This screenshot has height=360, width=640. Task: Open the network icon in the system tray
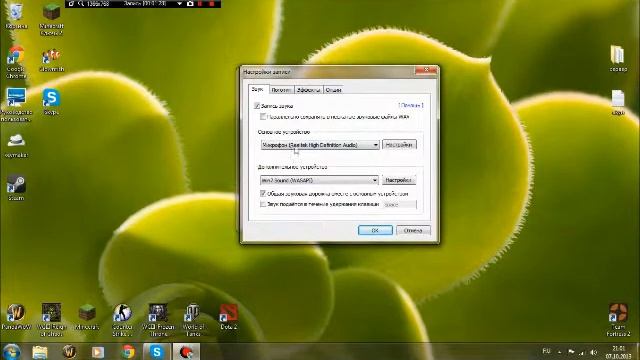[582, 352]
